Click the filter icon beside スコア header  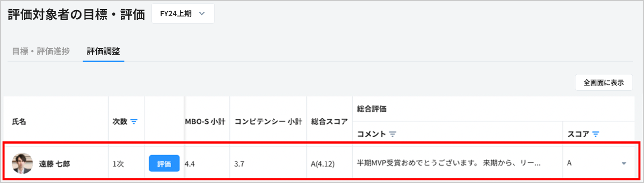(x=595, y=134)
